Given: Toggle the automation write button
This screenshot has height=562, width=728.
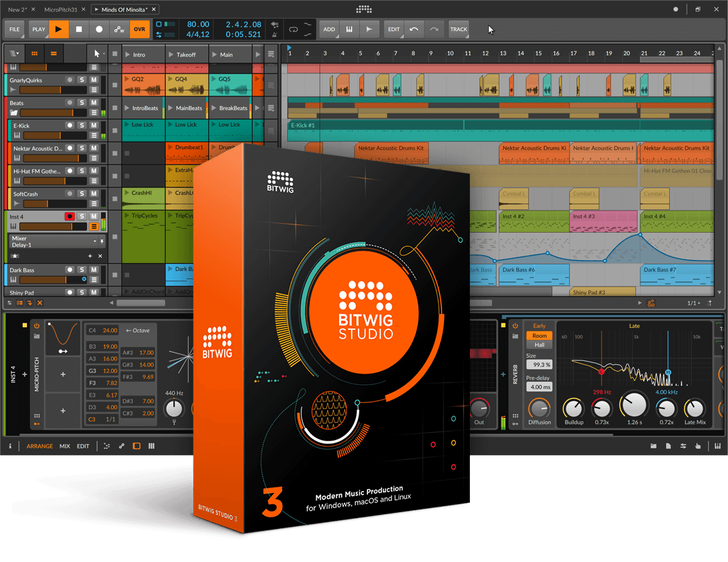Looking at the screenshot, I should (119, 29).
